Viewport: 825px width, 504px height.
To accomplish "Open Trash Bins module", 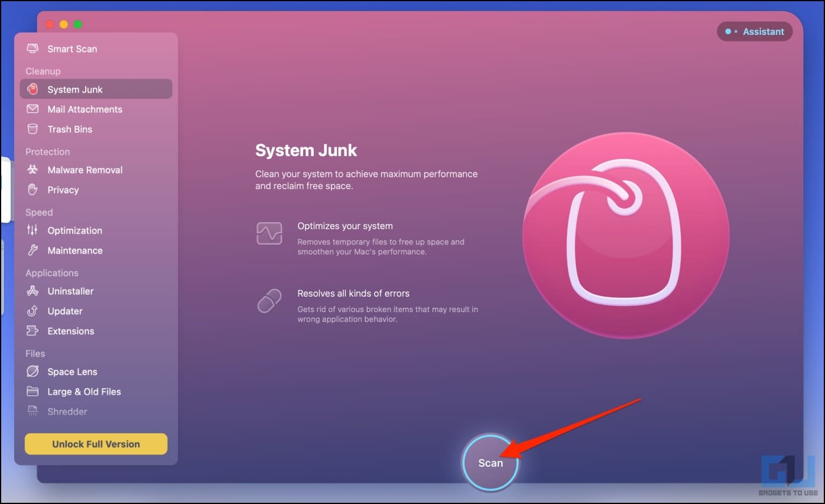I will (70, 129).
